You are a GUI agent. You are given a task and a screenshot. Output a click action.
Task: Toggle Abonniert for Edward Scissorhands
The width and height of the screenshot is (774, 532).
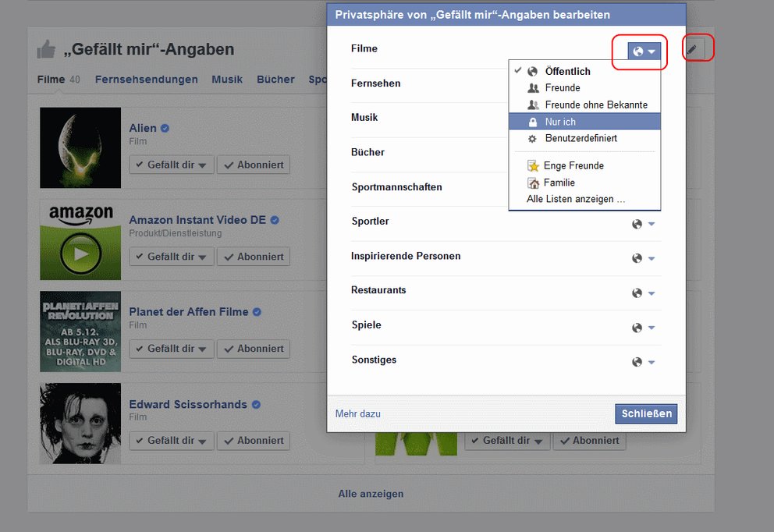(254, 441)
